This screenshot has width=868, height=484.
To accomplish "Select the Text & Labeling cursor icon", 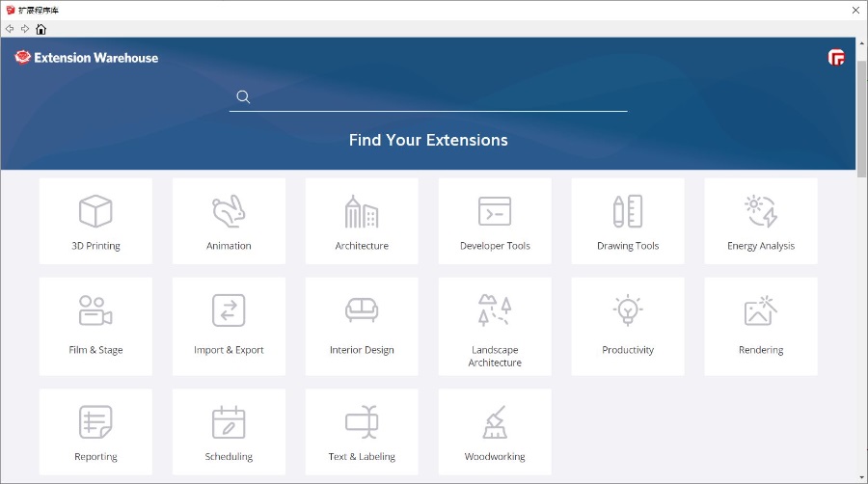I will (x=362, y=422).
